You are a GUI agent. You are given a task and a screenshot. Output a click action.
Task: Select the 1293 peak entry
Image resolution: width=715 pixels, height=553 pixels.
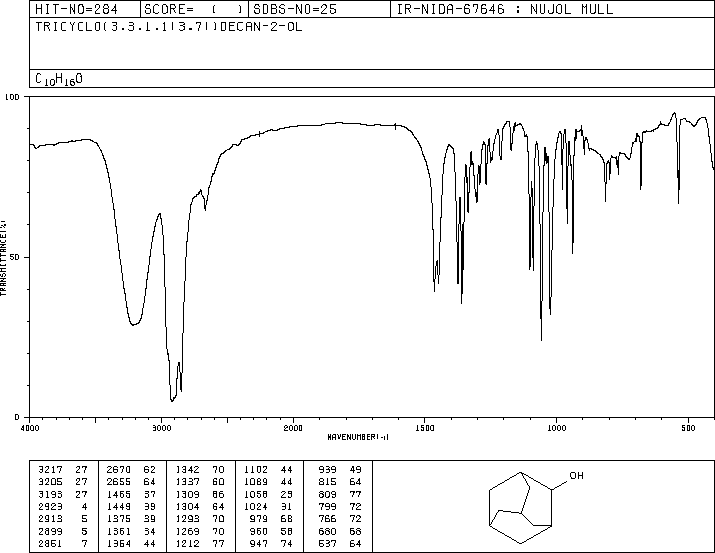200,519
